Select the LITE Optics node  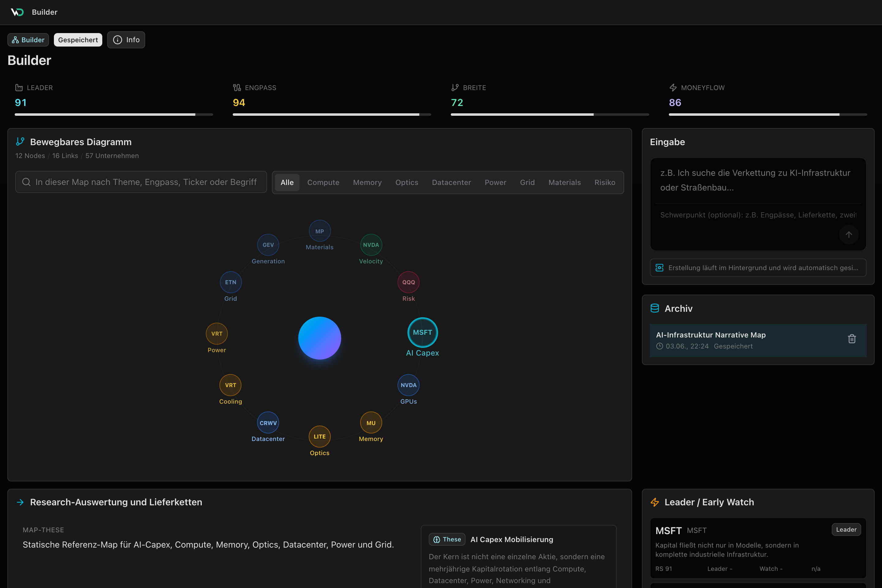pyautogui.click(x=319, y=436)
